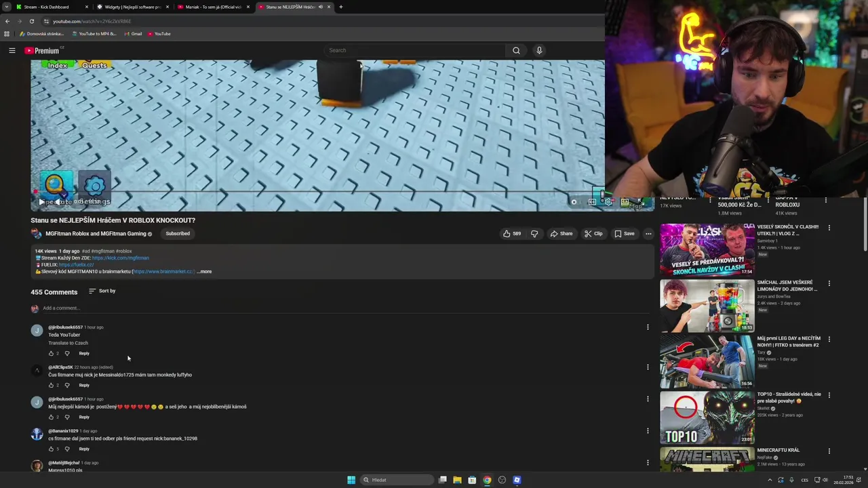Image resolution: width=868 pixels, height=488 pixels.
Task: Open File Explorer from the taskbar
Action: pyautogui.click(x=457, y=480)
